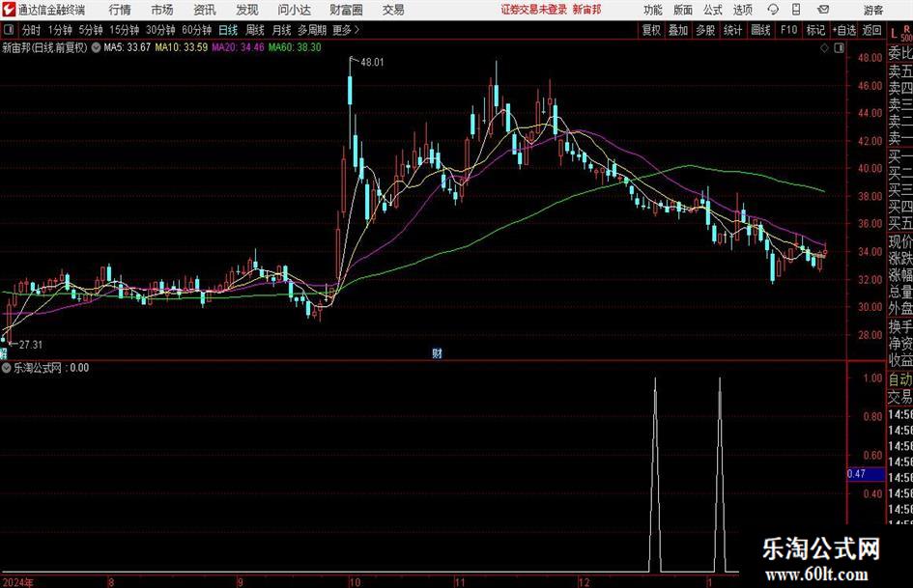Click the MA10: 33.59 label

tap(181, 47)
